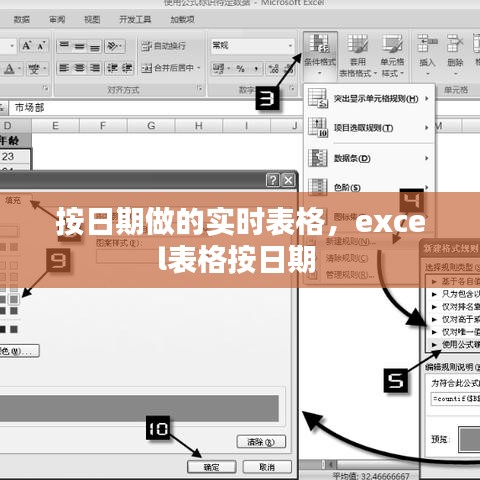Open the font size dropdown arrow
The width and height of the screenshot is (480, 480).
[x=12, y=46]
